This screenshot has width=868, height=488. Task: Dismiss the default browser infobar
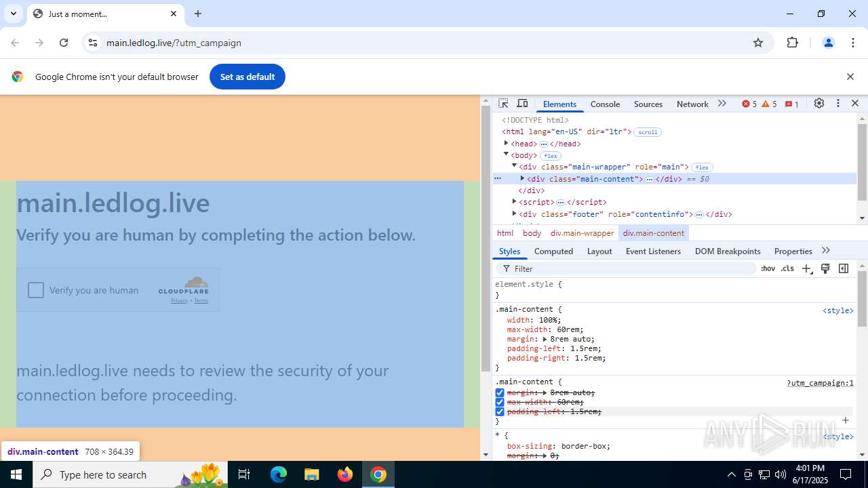pos(850,77)
